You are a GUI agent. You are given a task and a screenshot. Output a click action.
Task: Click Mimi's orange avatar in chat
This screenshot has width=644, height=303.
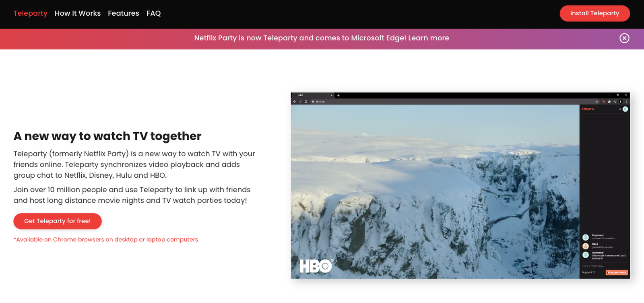586,246
